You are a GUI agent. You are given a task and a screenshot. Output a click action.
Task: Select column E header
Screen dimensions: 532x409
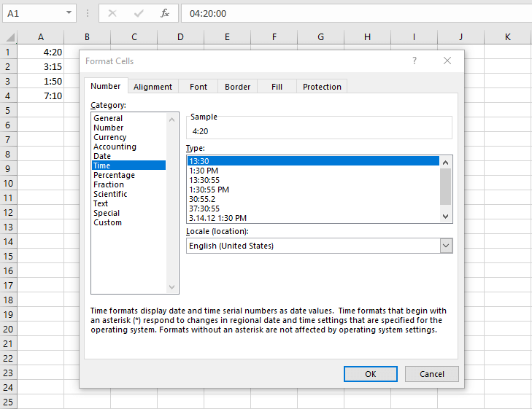tap(227, 37)
